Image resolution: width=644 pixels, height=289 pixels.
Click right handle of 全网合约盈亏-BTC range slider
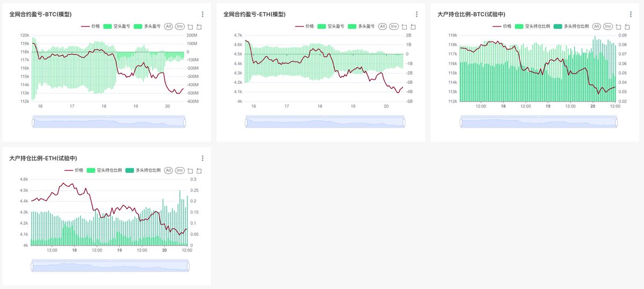tap(185, 123)
